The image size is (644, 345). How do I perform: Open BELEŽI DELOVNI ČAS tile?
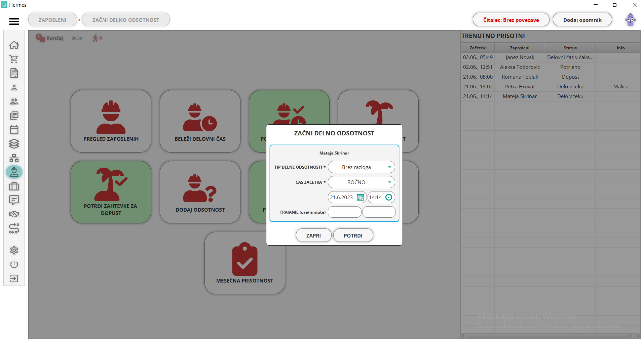[200, 121]
